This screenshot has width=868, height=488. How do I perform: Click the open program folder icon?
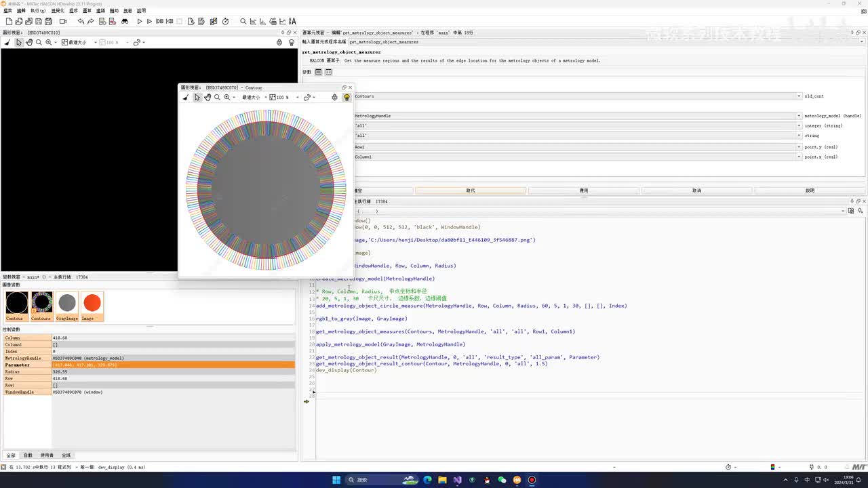19,22
